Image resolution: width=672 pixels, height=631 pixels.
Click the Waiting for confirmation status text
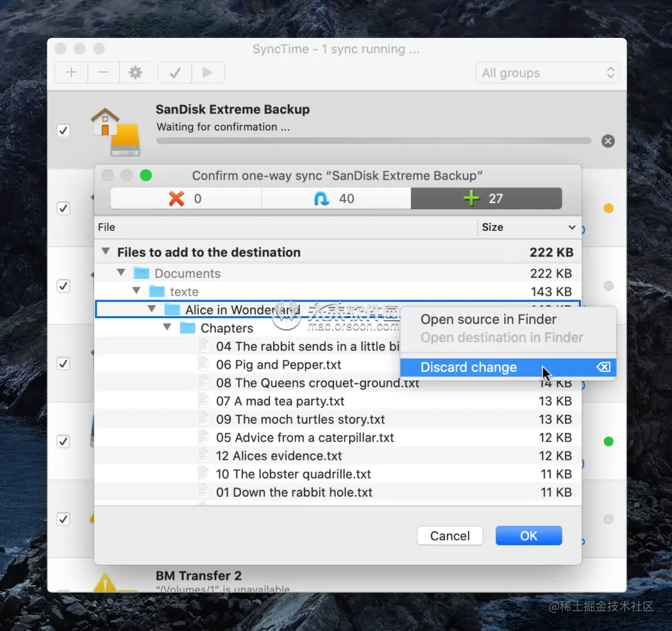(223, 127)
